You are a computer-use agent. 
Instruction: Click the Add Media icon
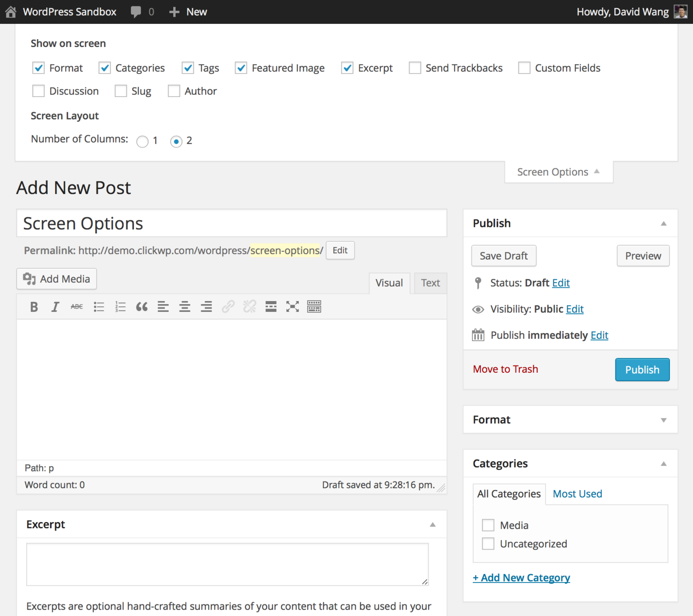pos(29,279)
